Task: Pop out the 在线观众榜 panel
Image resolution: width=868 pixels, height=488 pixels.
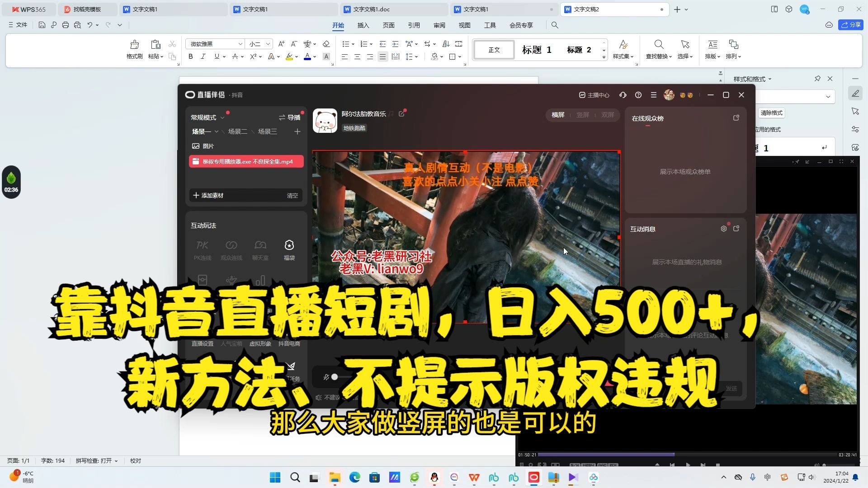Action: (736, 118)
